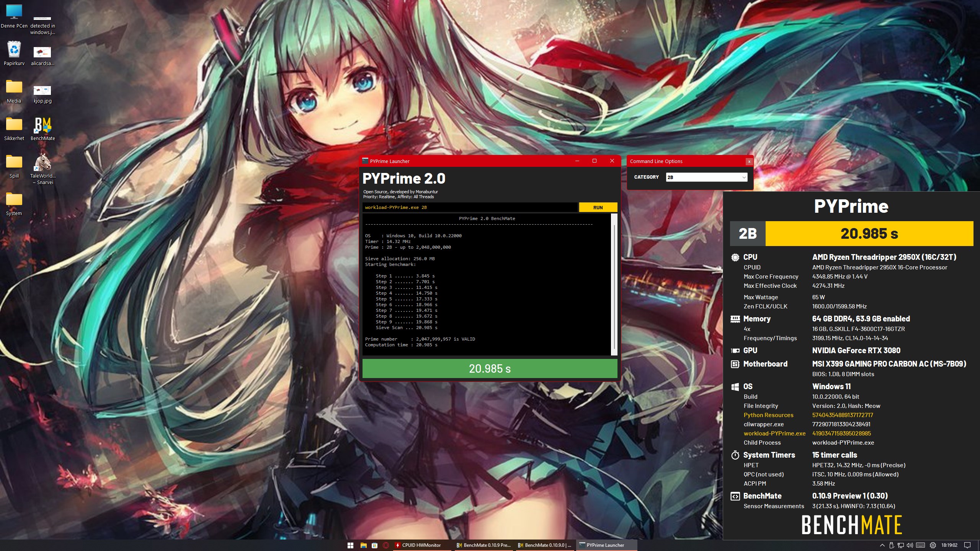Click the USB safely-remove tray icon
This screenshot has width=980, height=551.
tap(892, 545)
